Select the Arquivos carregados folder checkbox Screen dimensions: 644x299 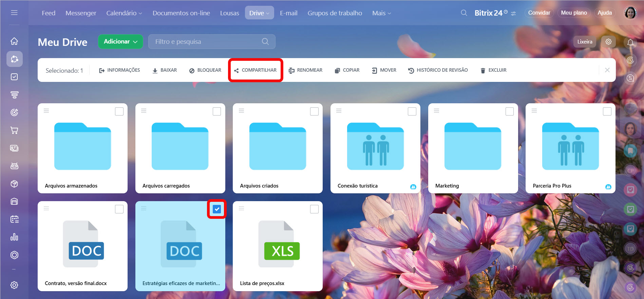tap(217, 111)
